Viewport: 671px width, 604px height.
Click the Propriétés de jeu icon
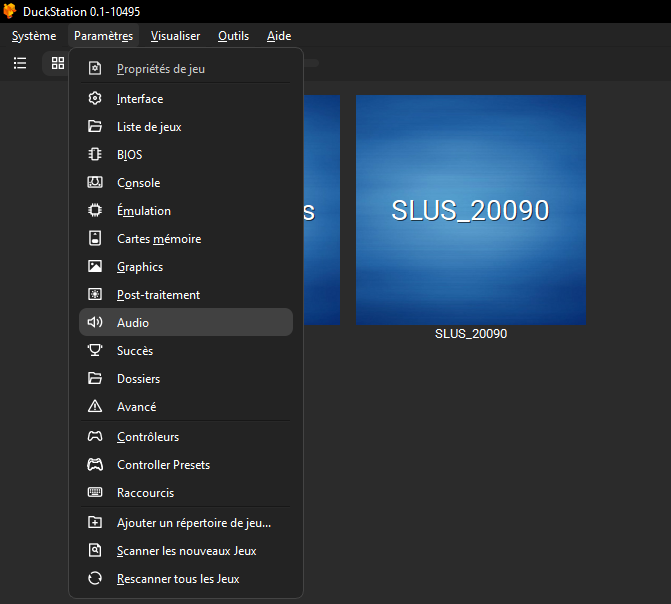(x=95, y=68)
